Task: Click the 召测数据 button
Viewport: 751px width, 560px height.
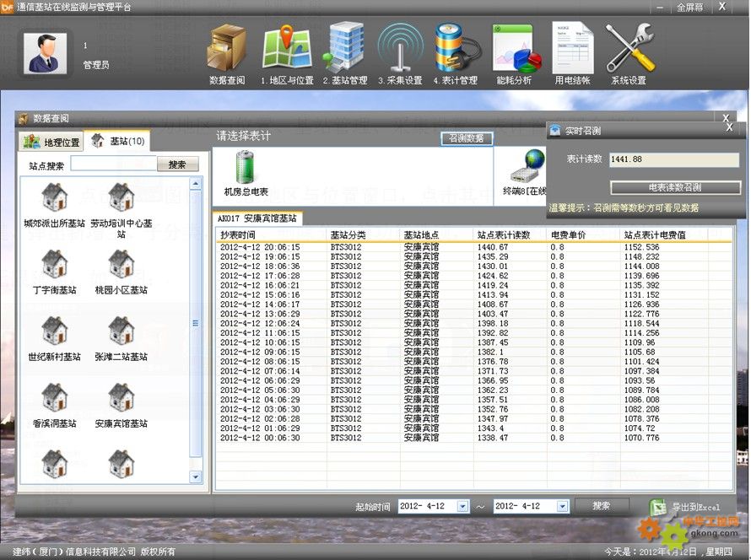Action: coord(467,138)
